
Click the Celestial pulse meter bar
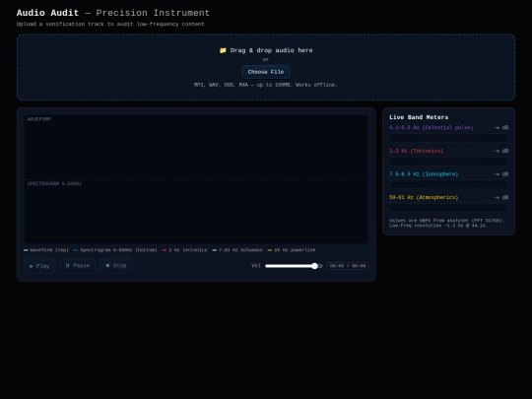point(448,138)
